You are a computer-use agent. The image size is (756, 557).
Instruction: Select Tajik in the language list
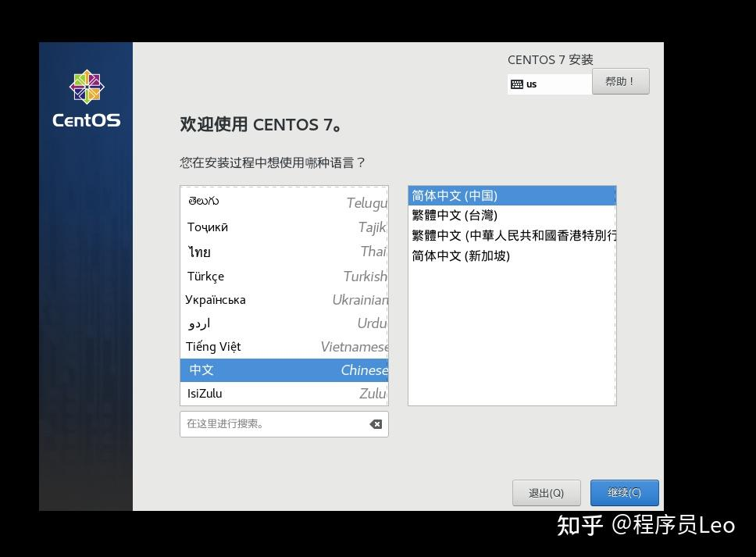(284, 227)
